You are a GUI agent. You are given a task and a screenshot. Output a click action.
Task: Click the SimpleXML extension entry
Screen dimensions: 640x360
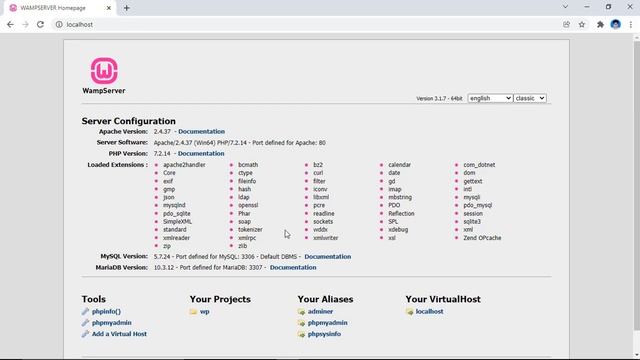click(178, 222)
